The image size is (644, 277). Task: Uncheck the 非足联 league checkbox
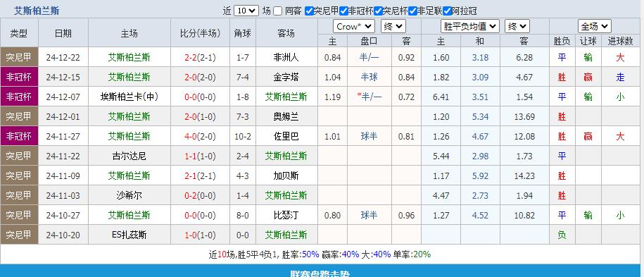tap(413, 11)
